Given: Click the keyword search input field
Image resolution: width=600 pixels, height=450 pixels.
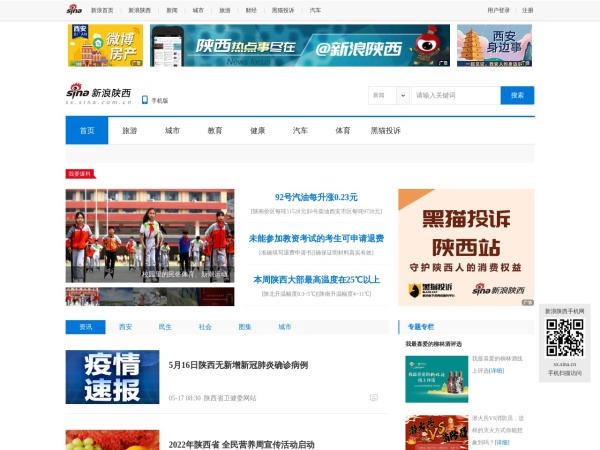Looking at the screenshot, I should (456, 95).
